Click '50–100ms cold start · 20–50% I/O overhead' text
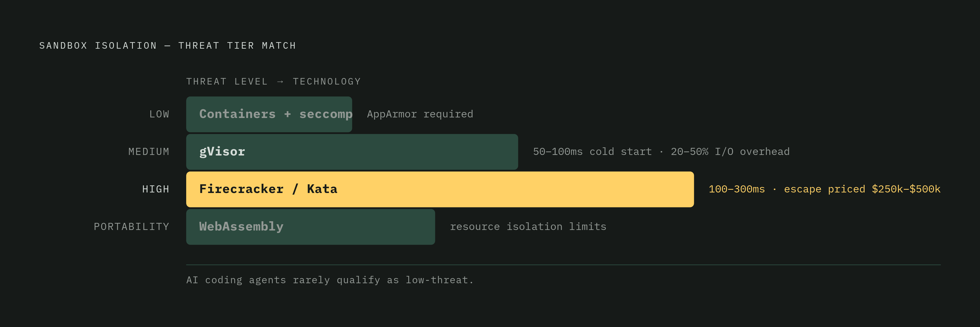 [661, 152]
